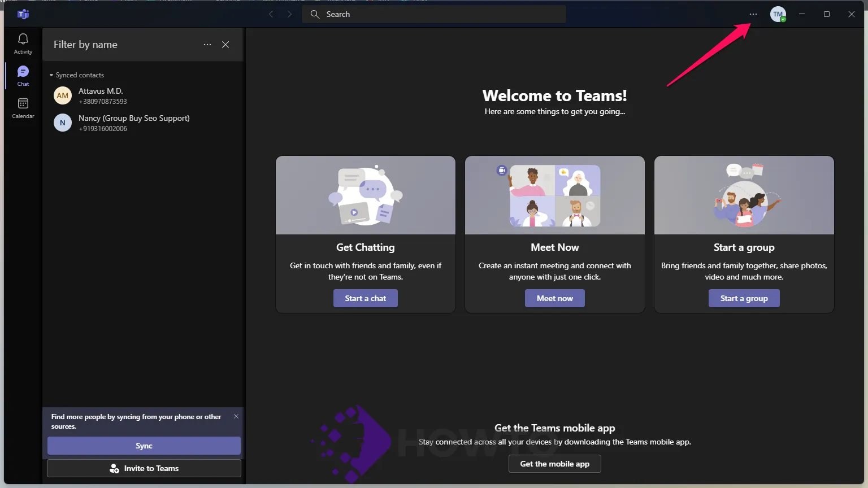Image resolution: width=868 pixels, height=488 pixels.
Task: Go back using the left arrow
Action: pyautogui.click(x=271, y=14)
